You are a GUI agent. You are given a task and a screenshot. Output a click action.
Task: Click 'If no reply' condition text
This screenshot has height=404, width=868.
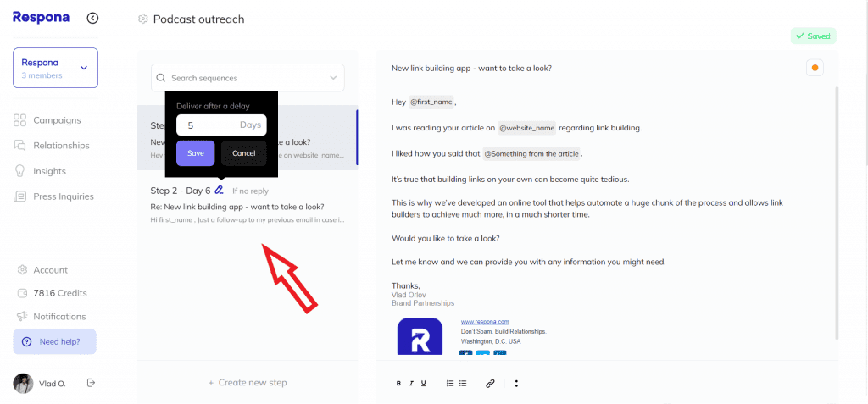[x=250, y=191]
